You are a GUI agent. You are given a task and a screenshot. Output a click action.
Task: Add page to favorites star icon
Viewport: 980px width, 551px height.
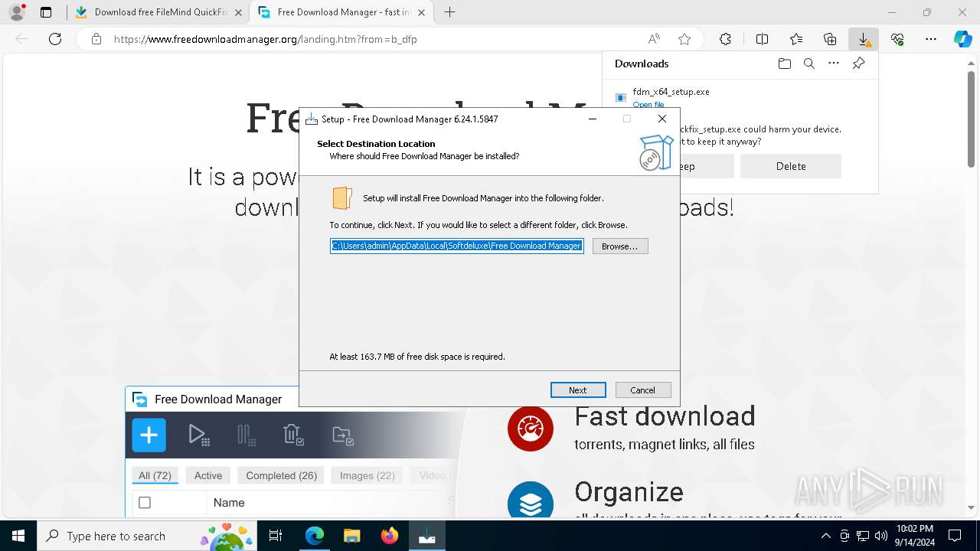point(684,39)
